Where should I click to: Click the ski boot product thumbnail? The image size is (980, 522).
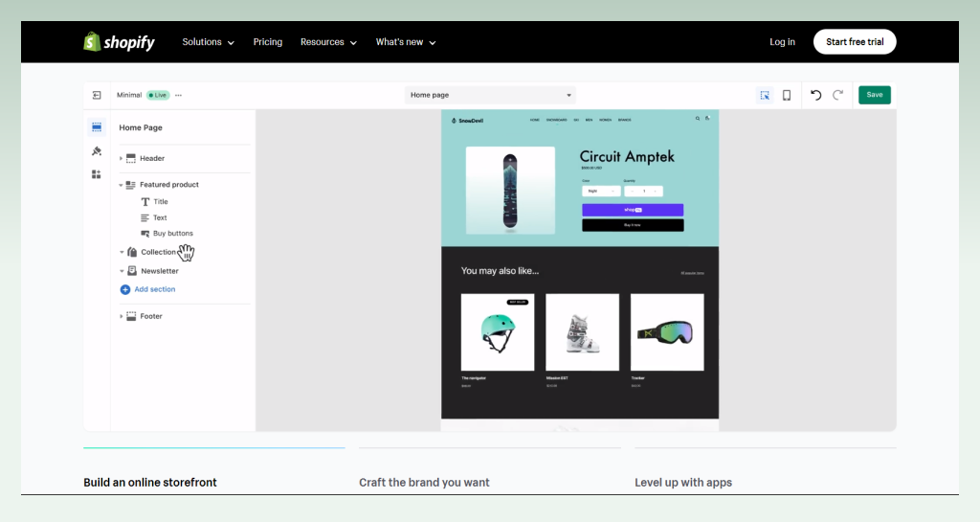[583, 332]
